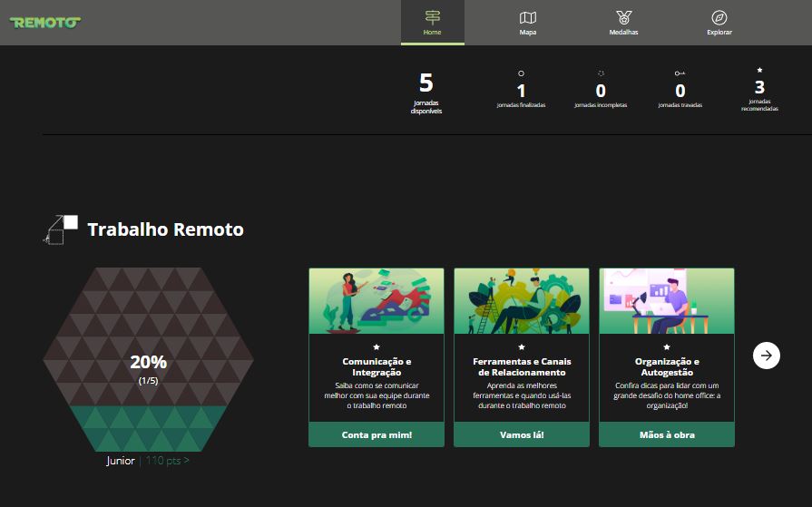Show next cards with arrow button
Viewport: 812px width, 507px height.
pyautogui.click(x=767, y=356)
